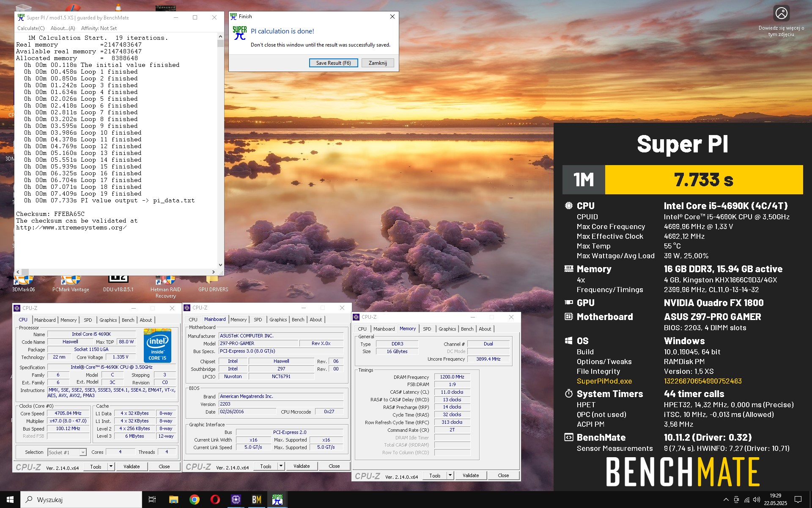Click the network tray icon
Viewport: 812px width, 508px height.
point(747,500)
